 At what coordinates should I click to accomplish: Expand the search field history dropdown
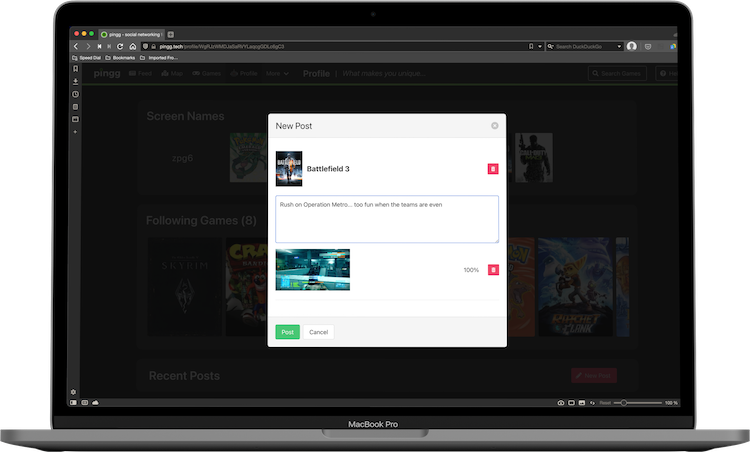tap(619, 46)
